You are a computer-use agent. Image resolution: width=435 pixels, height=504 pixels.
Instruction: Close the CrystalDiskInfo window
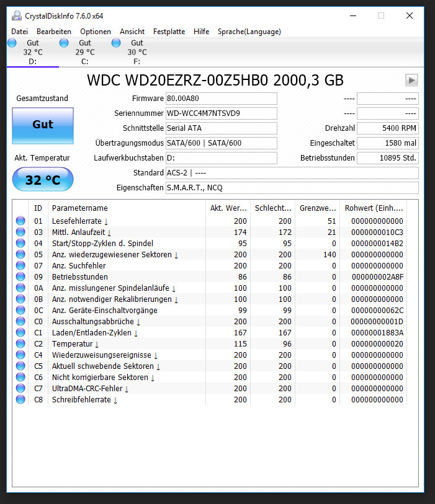tap(410, 15)
